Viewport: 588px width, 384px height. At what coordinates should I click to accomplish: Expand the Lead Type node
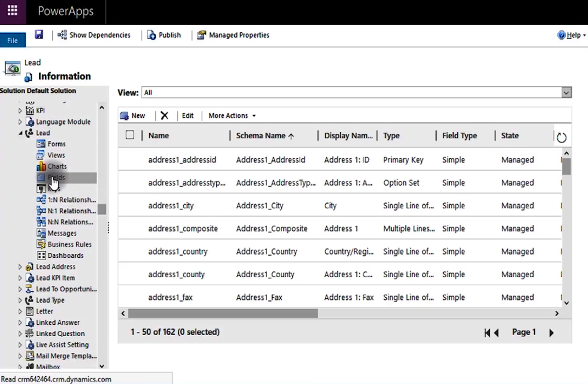(x=20, y=301)
